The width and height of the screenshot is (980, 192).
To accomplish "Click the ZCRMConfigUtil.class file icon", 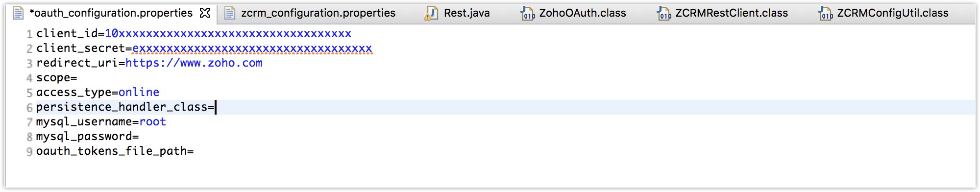I will pos(825,13).
